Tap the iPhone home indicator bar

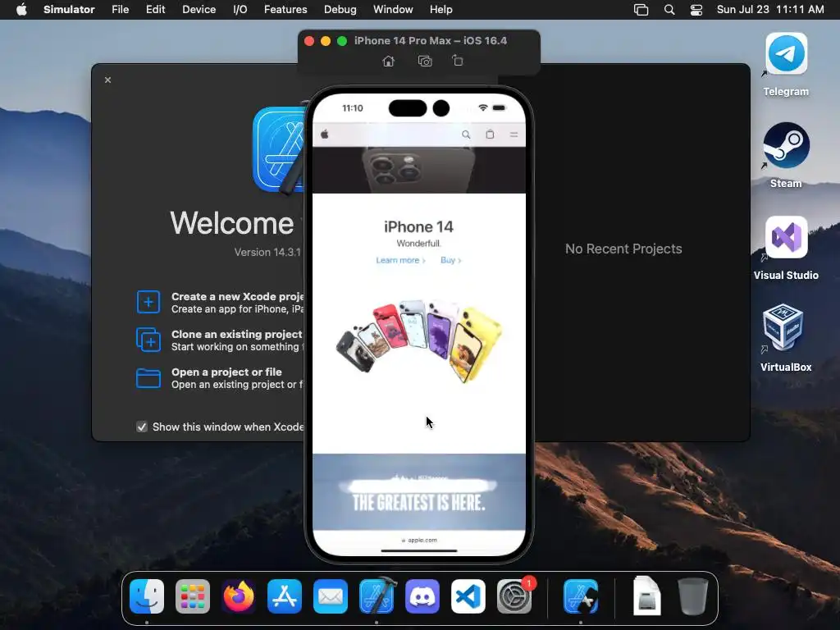(x=419, y=550)
